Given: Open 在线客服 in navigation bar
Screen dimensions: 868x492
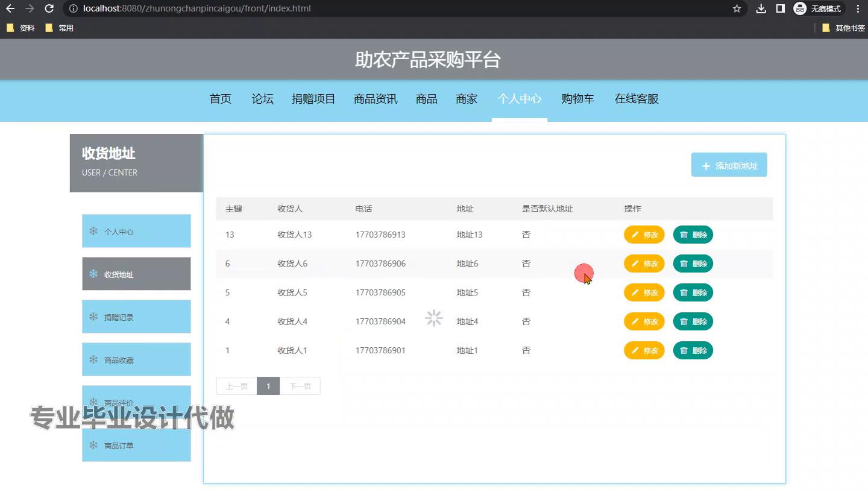Looking at the screenshot, I should pyautogui.click(x=637, y=99).
